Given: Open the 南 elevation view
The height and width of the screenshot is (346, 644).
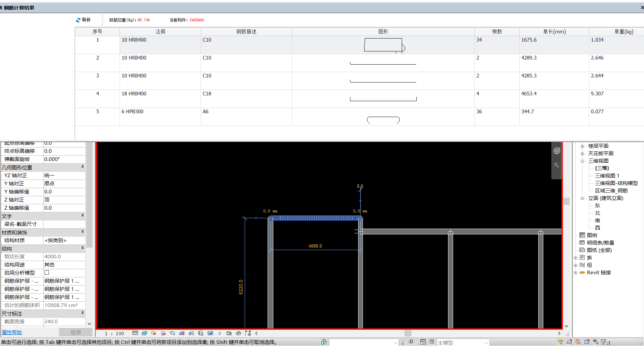Looking at the screenshot, I should 597,220.
